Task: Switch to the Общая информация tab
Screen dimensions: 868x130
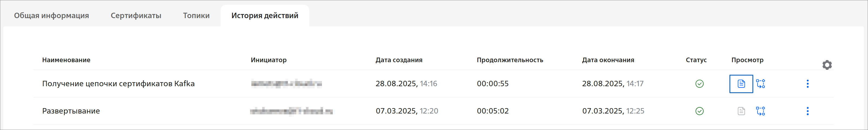Action: (x=52, y=15)
